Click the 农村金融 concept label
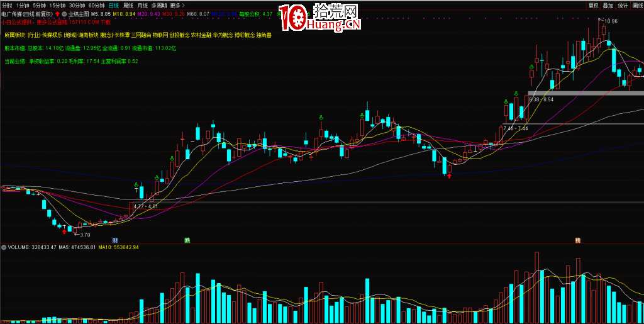This screenshot has width=644, height=324. (201, 35)
